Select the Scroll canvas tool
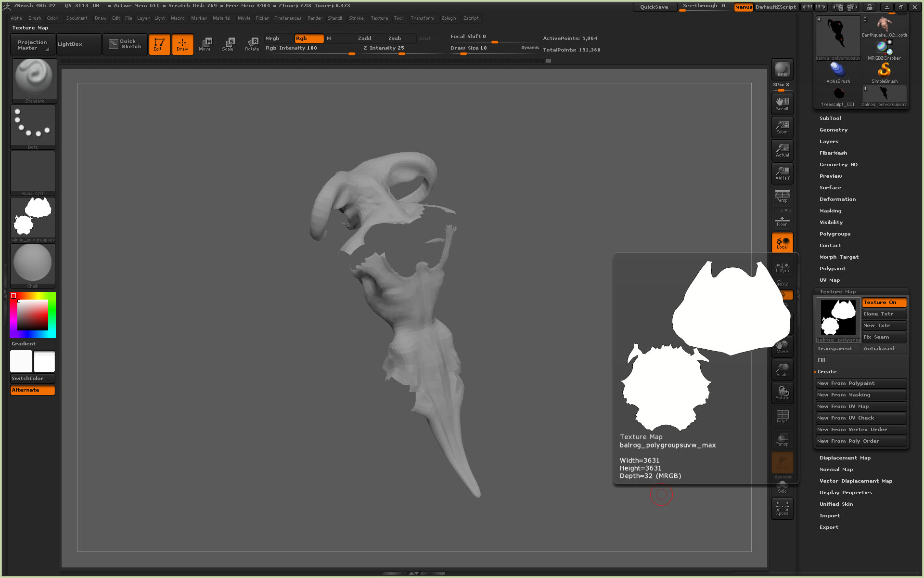The image size is (924, 578). click(x=782, y=104)
